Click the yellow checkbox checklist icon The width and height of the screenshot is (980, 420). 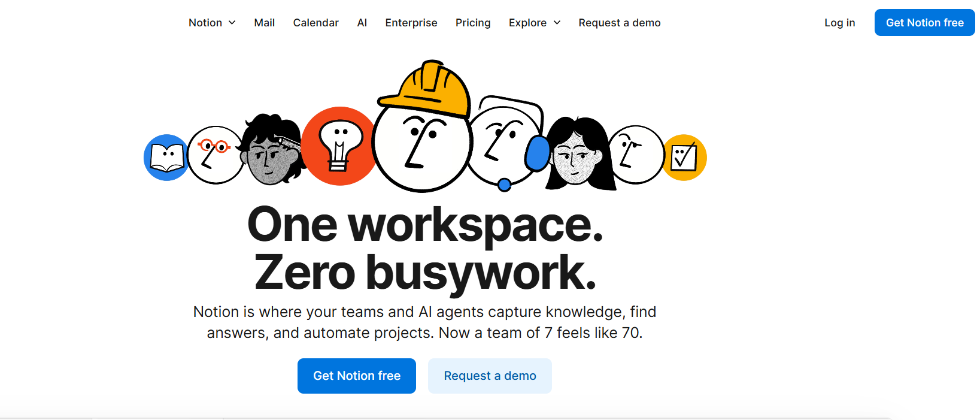(684, 158)
